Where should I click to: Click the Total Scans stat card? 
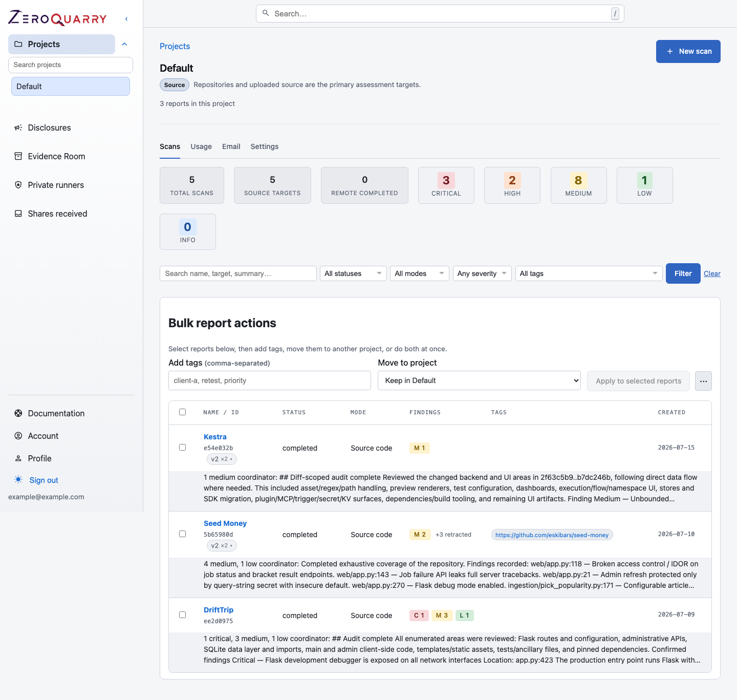[192, 185]
